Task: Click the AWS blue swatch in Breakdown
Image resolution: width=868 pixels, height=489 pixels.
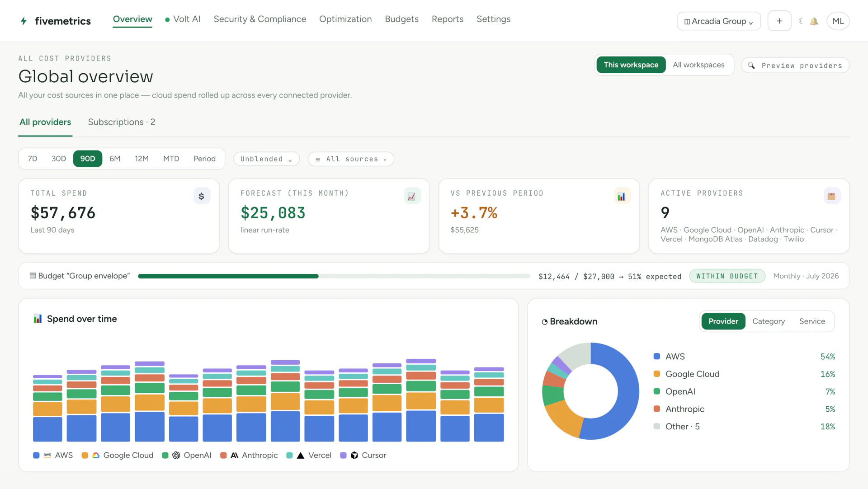Action: coord(657,356)
